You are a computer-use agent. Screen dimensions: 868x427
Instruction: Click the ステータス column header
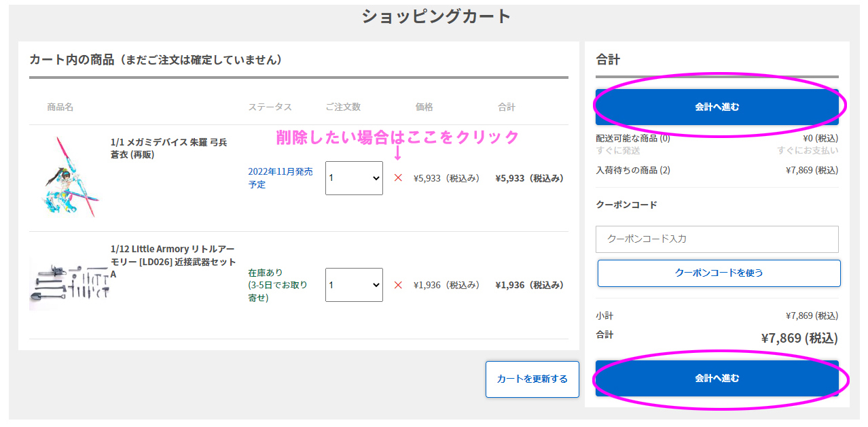[x=270, y=107]
